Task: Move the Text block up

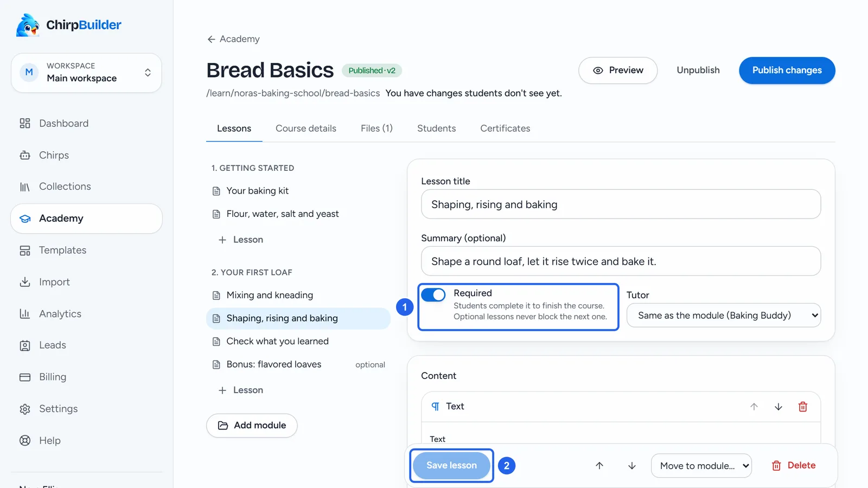Action: [754, 407]
